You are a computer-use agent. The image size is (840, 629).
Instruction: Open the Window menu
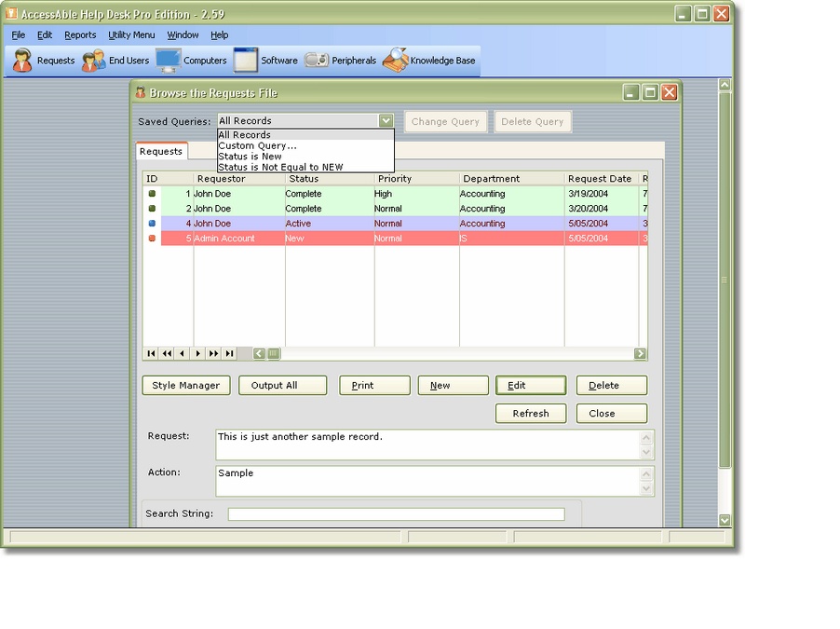click(x=183, y=34)
